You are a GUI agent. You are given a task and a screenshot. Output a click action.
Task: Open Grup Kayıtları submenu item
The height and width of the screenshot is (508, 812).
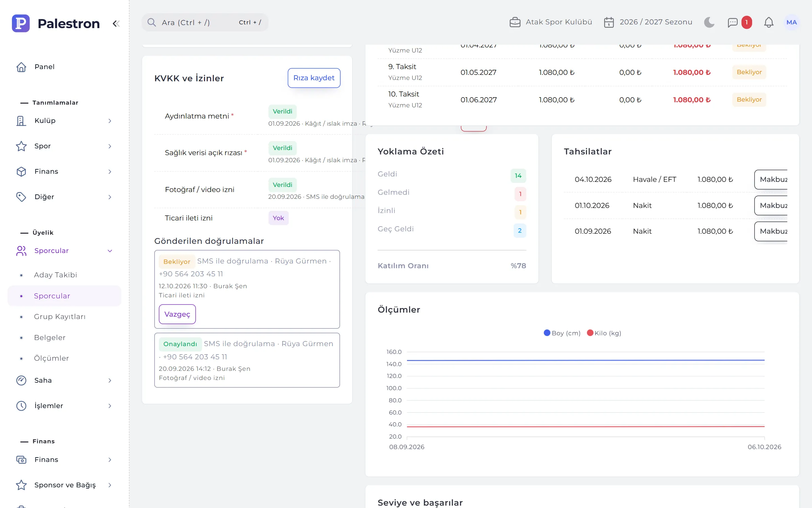(x=64, y=317)
